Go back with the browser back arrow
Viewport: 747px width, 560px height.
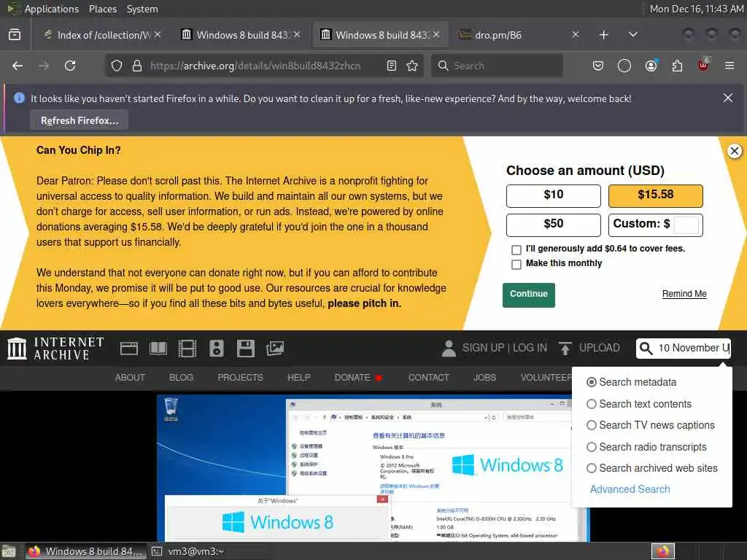click(x=18, y=66)
